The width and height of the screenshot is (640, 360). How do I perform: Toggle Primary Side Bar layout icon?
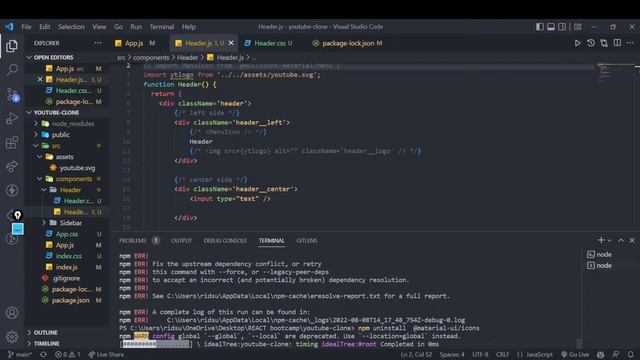(540, 27)
